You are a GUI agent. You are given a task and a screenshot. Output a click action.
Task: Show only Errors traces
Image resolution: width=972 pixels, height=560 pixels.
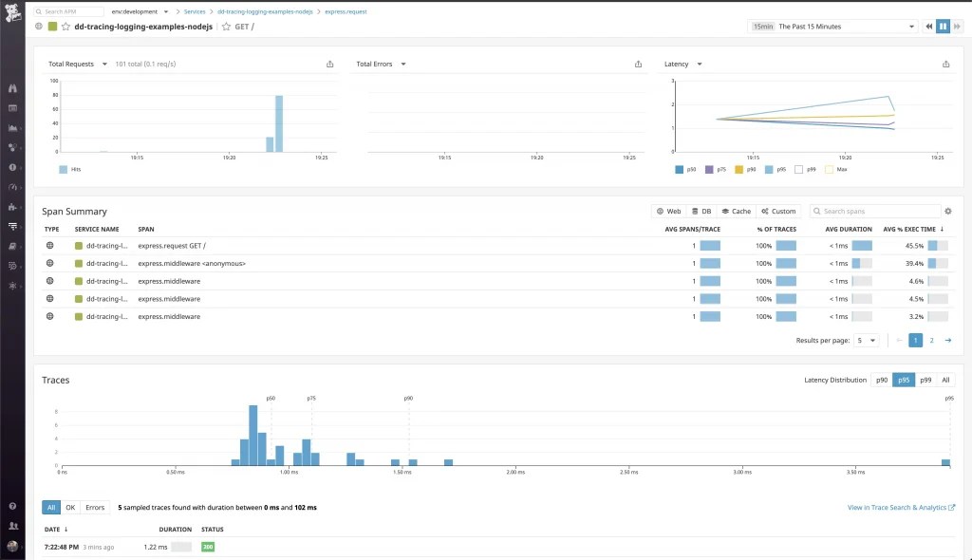click(x=95, y=507)
